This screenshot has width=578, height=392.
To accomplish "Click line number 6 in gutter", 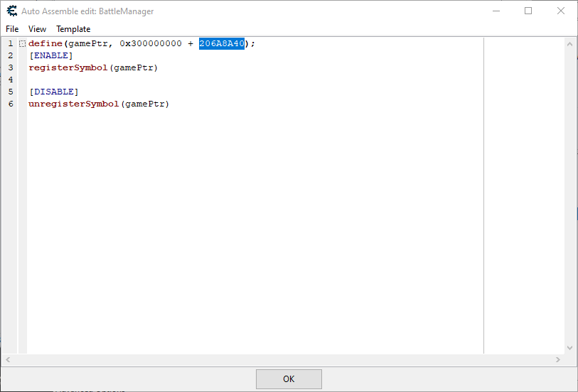I will 11,104.
